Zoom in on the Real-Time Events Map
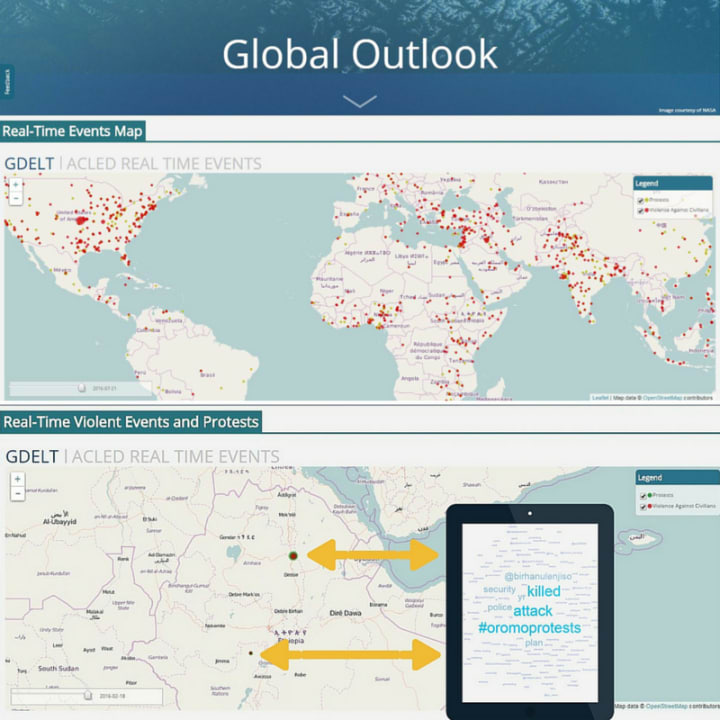 click(16, 185)
